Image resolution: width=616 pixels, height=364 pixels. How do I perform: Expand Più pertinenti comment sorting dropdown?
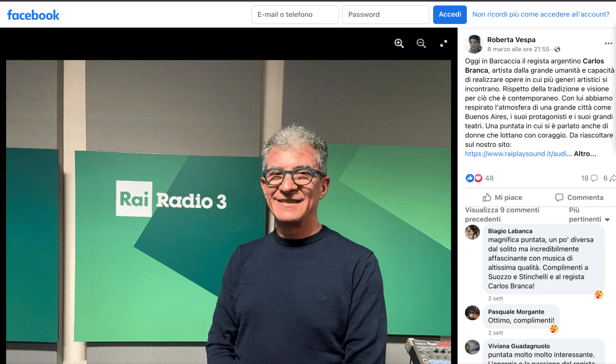[589, 215]
